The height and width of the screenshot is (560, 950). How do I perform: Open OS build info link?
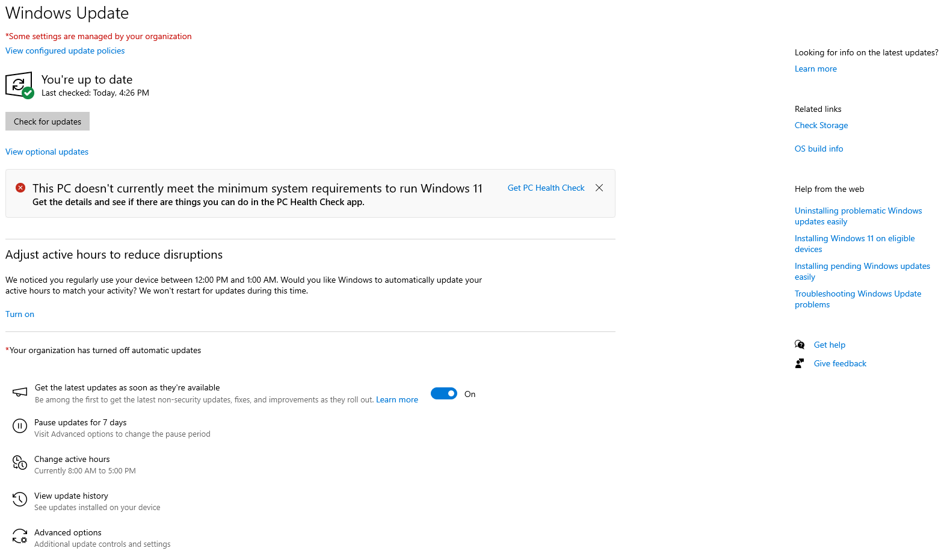[819, 149]
